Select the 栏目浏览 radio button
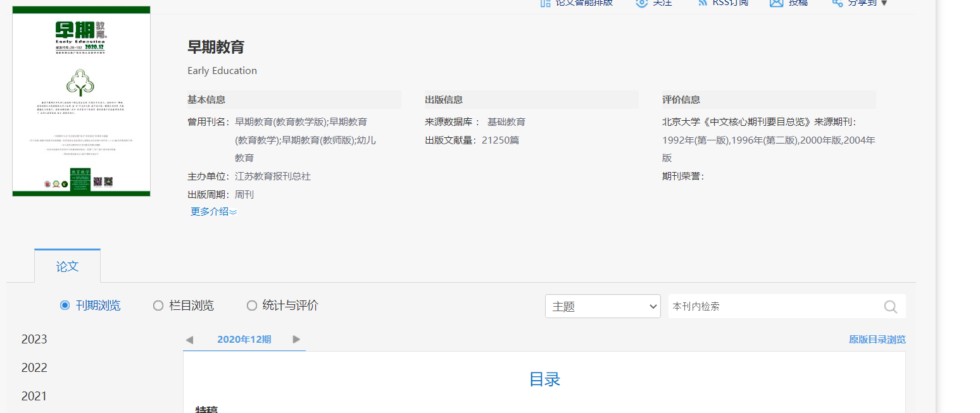The width and height of the screenshot is (980, 413). pos(158,305)
